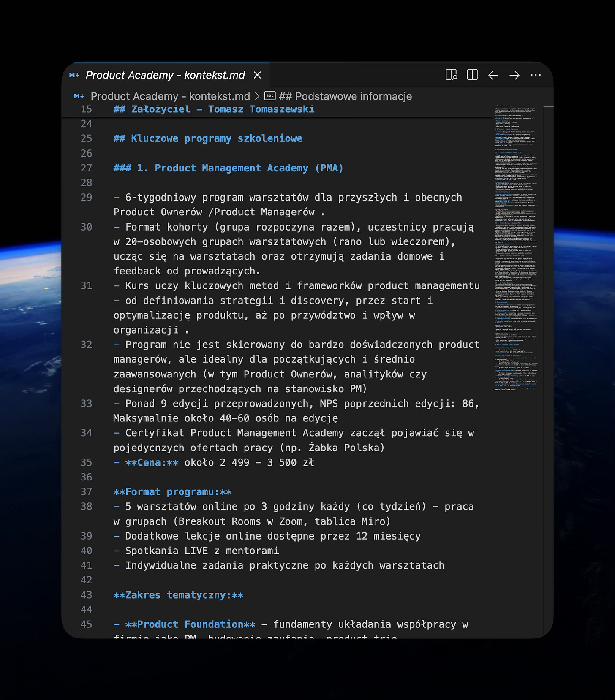
Task: Click the text 'Kurs uczy kluczowych metod'
Action: 202,286
